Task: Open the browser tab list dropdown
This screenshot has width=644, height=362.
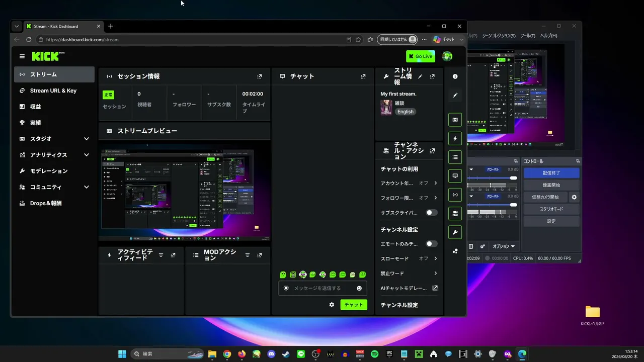Action: [17, 26]
